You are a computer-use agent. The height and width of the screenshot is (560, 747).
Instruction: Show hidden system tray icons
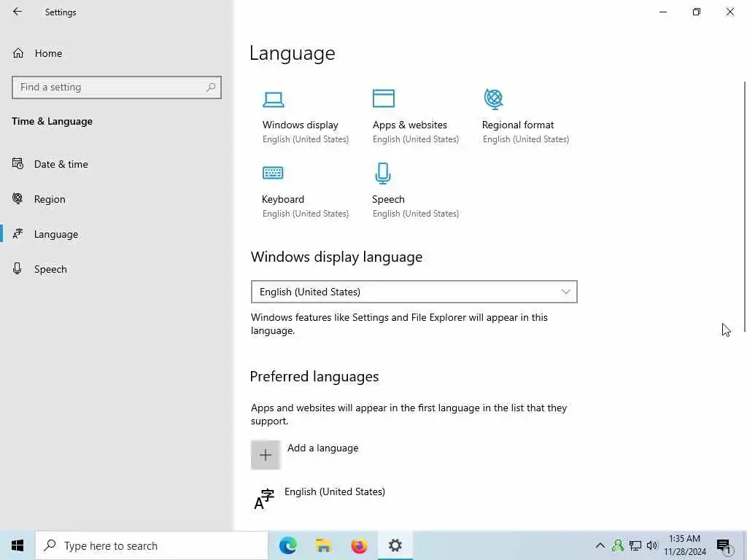tap(600, 545)
